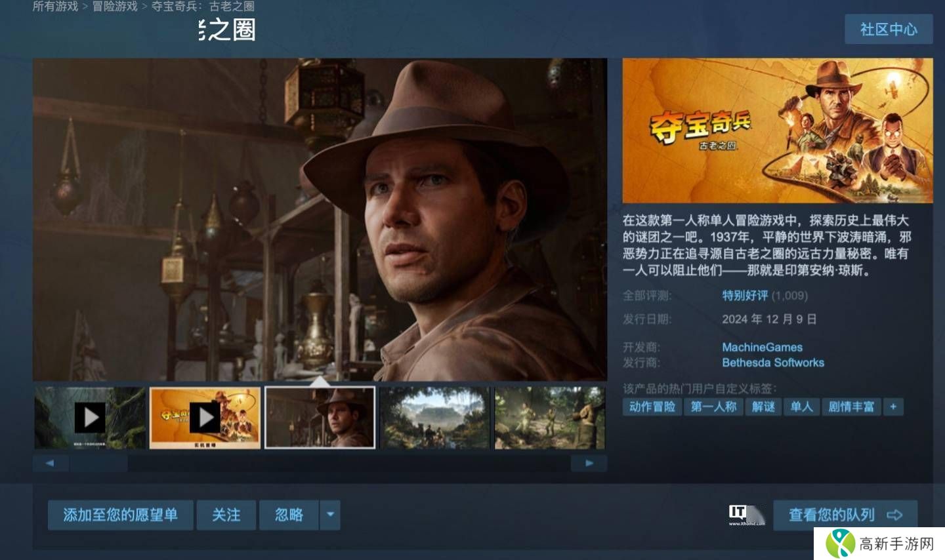Click the right arrow of thumbnail strip
This screenshot has height=560, width=945.
pos(589,463)
